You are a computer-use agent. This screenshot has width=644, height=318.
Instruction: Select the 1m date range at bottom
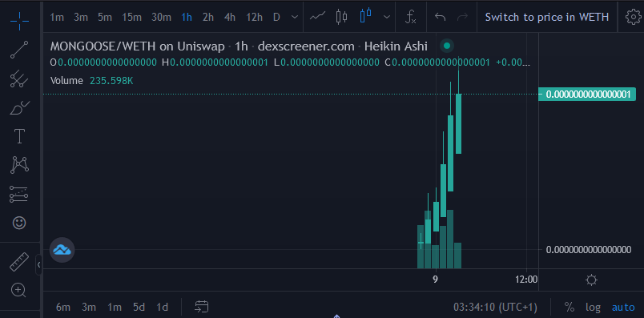point(115,307)
